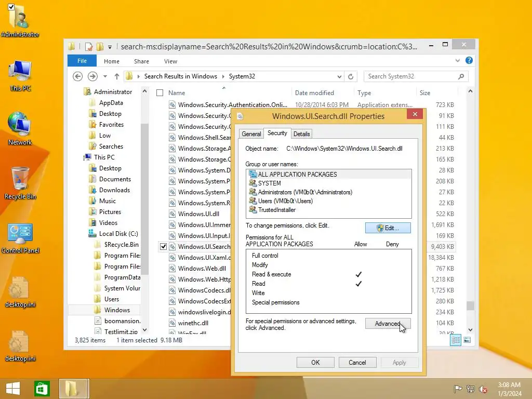This screenshot has width=532, height=399.
Task: Toggle the select all items checkbox
Action: coord(160,92)
